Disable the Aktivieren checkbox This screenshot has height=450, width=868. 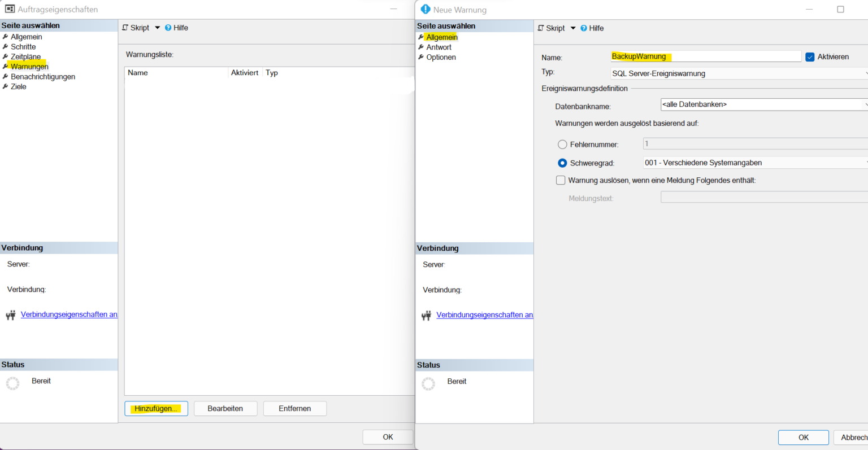tap(810, 56)
